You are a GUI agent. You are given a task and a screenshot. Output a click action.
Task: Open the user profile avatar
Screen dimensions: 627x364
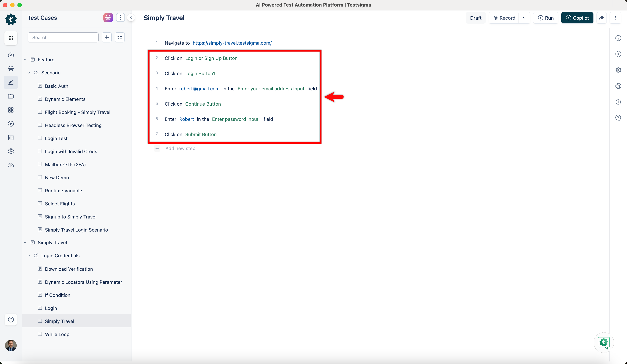coord(11,346)
